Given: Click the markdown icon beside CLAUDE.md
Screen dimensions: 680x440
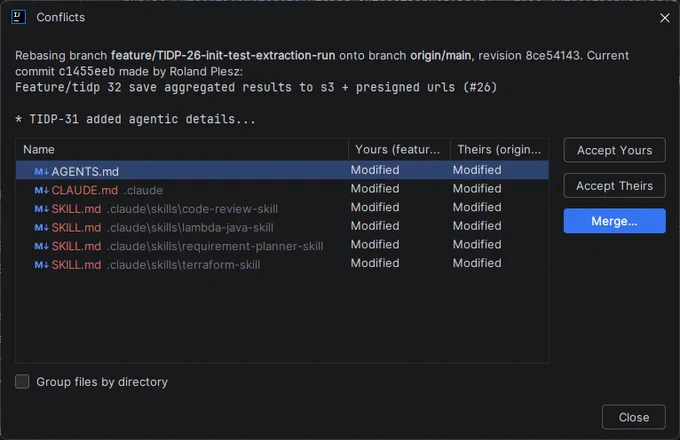Looking at the screenshot, I should pyautogui.click(x=41, y=190).
